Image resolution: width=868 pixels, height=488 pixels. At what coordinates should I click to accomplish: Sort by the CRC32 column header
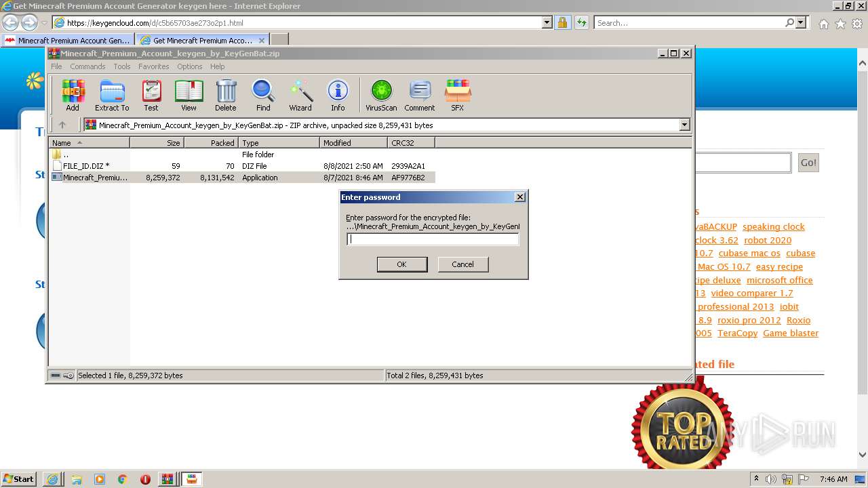click(411, 143)
